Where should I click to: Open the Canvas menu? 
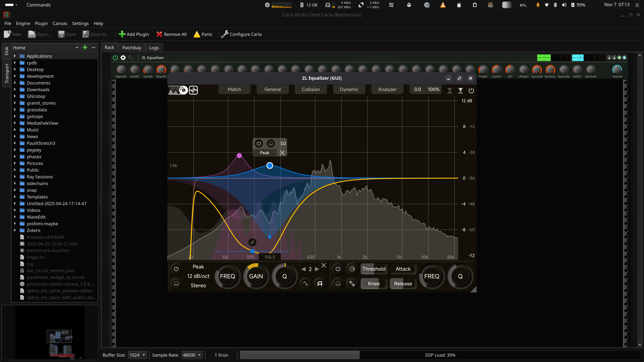pyautogui.click(x=60, y=23)
